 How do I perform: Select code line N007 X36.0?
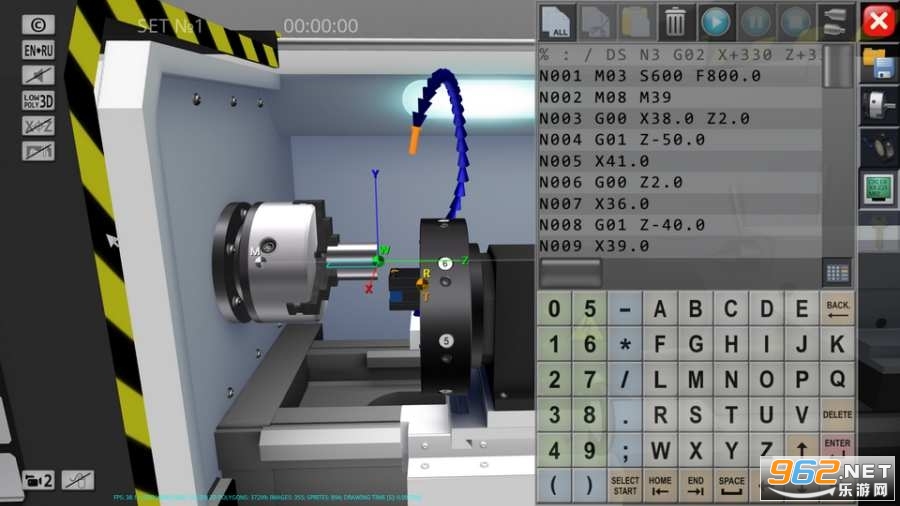pos(679,204)
